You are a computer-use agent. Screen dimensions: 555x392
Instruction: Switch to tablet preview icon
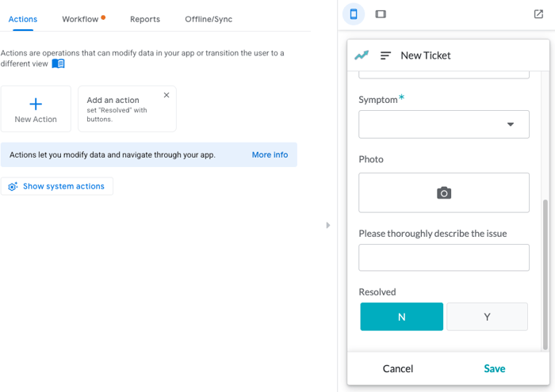pos(381,14)
